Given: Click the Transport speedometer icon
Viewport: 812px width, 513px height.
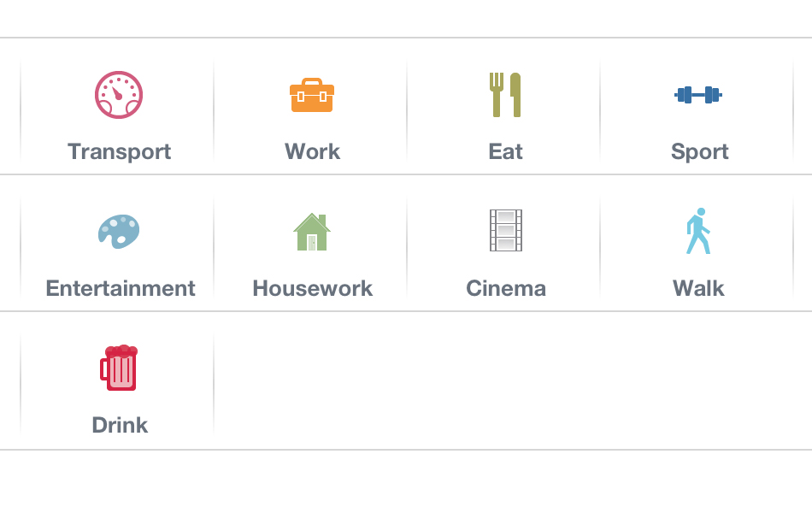Looking at the screenshot, I should click(119, 95).
